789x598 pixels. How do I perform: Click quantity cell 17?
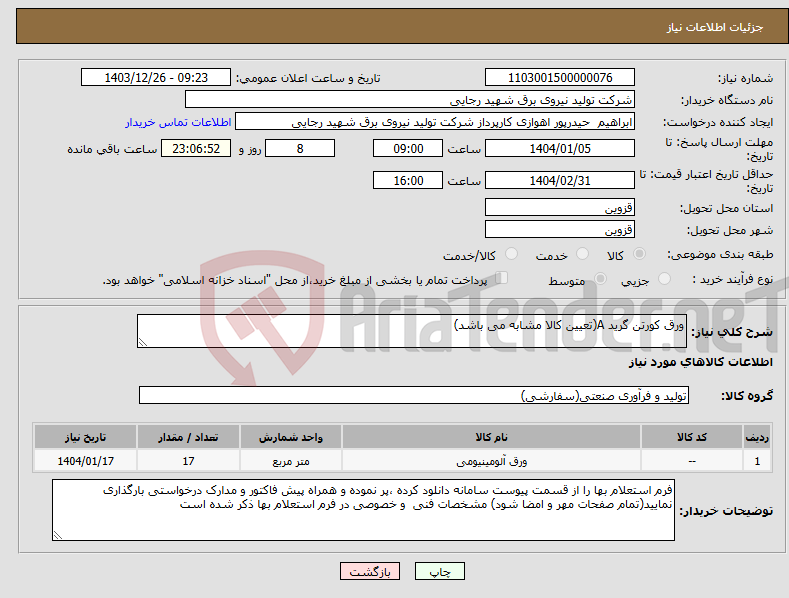[x=188, y=461]
